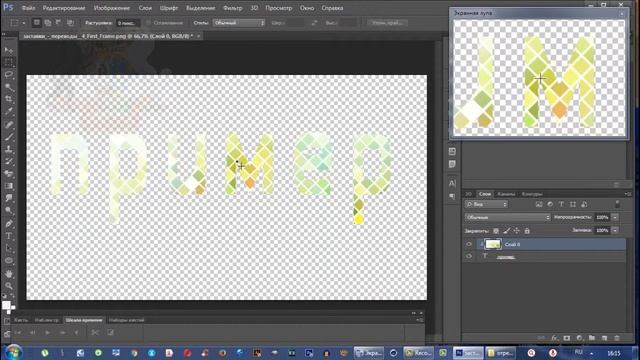Open the Изображение menu
Viewport: 640px width, 360px height.
(x=112, y=8)
